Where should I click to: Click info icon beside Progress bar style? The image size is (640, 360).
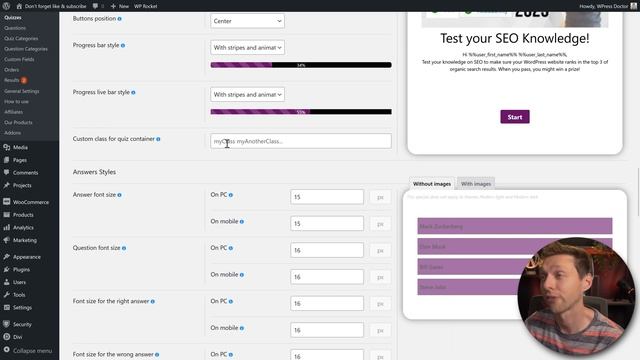[123, 45]
